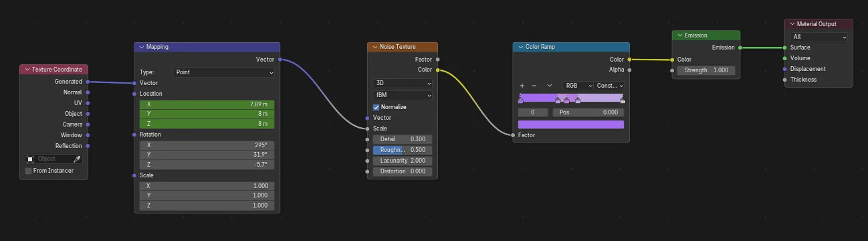This screenshot has height=241, width=868.
Task: Click the Mapping Vector output socket
Action: [280, 60]
